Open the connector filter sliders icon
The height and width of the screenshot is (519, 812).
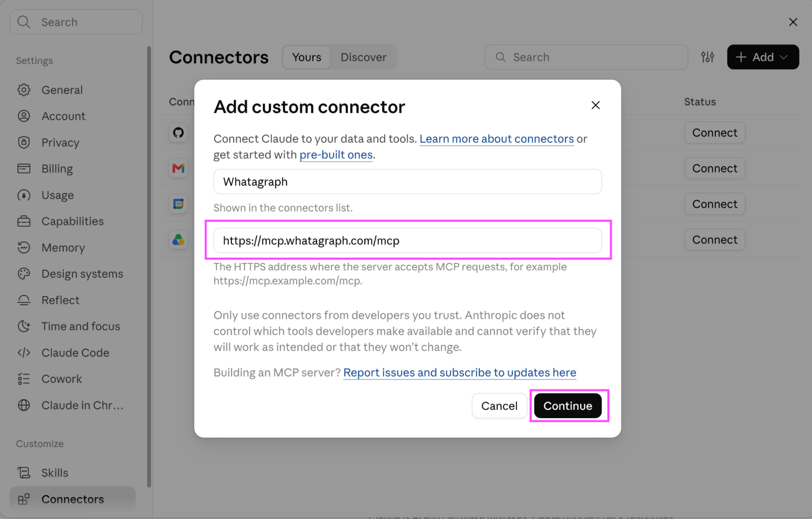708,57
